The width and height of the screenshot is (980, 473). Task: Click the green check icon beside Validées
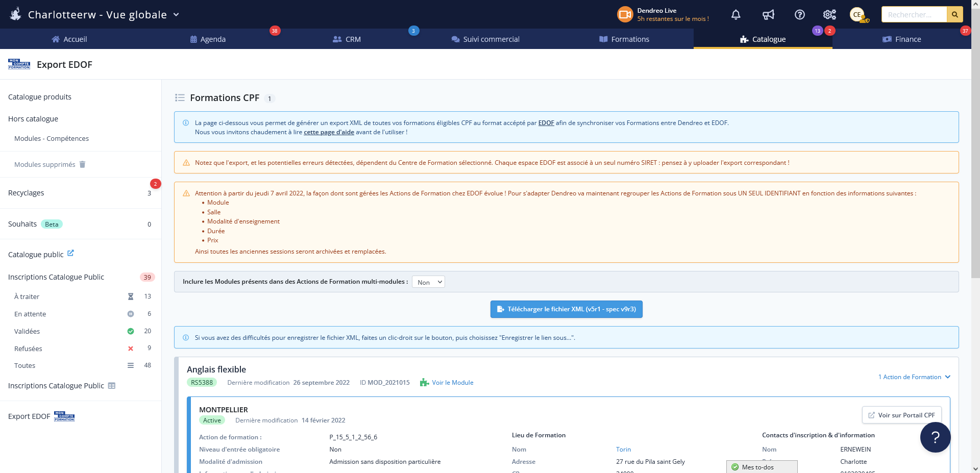(x=131, y=331)
